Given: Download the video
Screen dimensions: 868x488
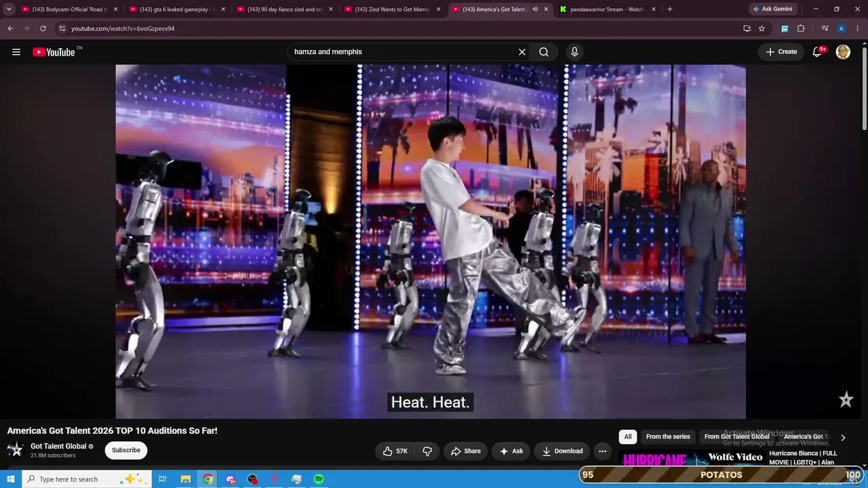Looking at the screenshot, I should pos(562,451).
